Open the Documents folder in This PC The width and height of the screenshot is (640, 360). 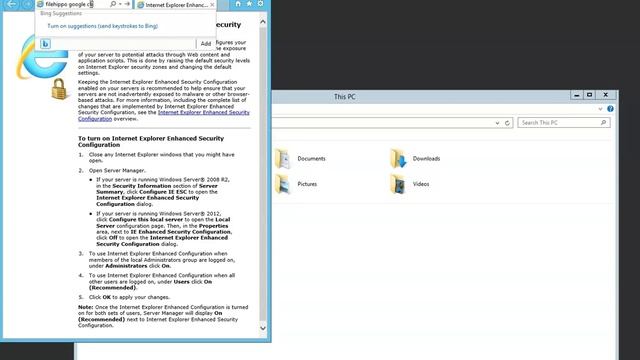(x=300, y=158)
